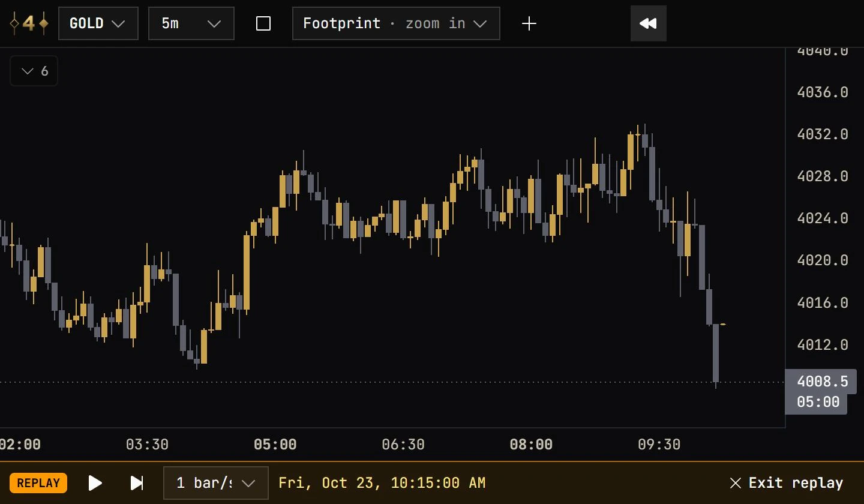The height and width of the screenshot is (504, 864).
Task: Click the REPLAY badge
Action: click(x=38, y=483)
